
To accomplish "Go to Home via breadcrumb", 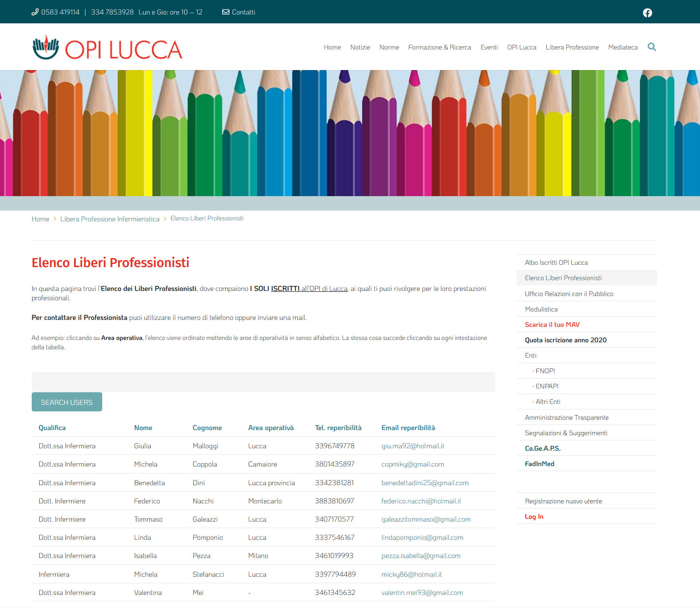I will 40,219.
